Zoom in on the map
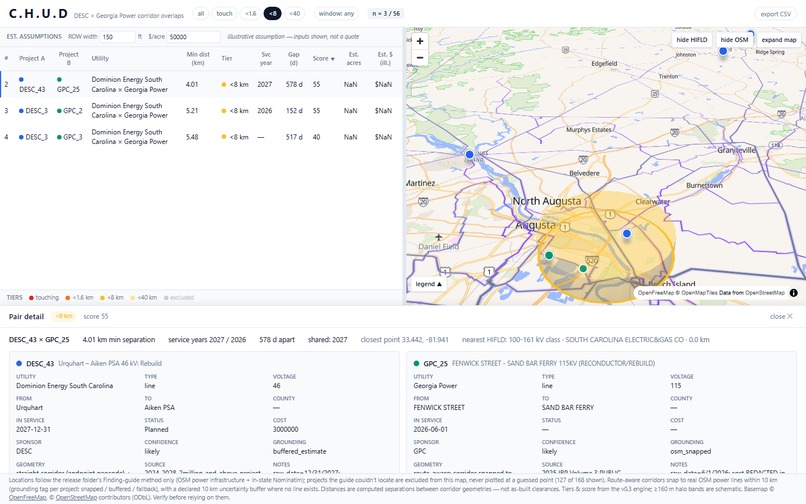Image resolution: width=806 pixels, height=504 pixels. 420,41
